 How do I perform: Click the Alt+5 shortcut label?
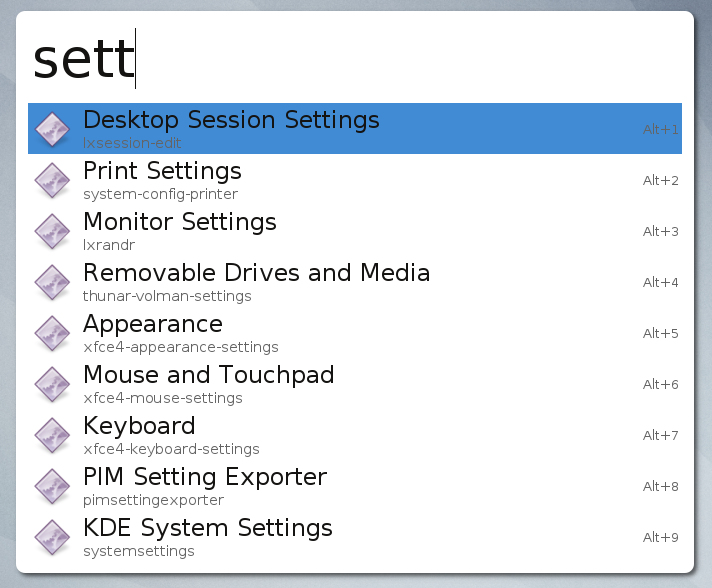tap(660, 334)
